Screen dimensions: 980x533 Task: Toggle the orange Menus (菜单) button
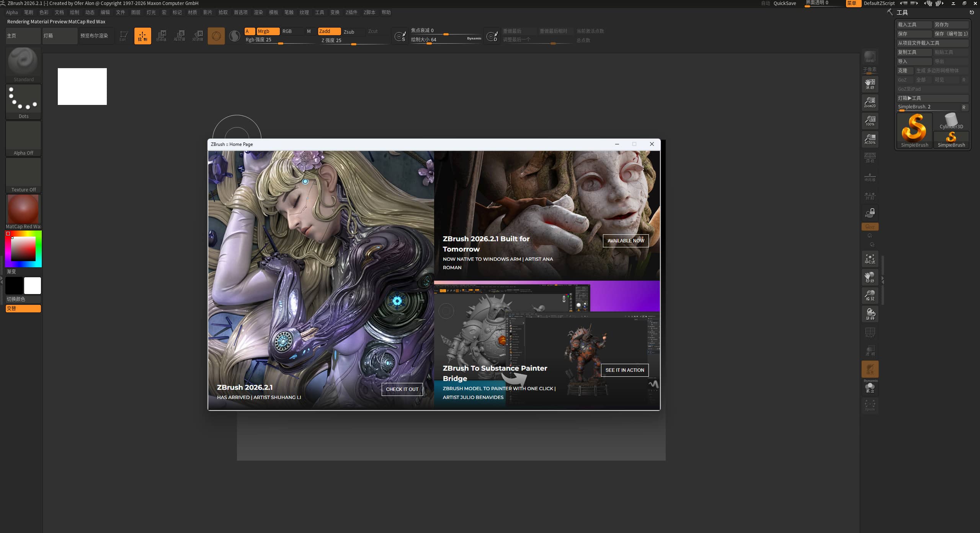click(x=853, y=3)
